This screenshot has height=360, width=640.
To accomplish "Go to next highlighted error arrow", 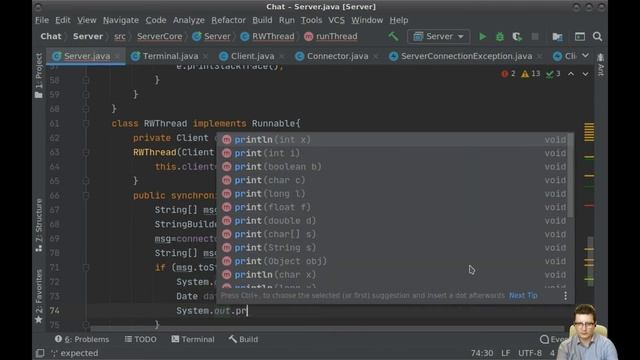I will (x=585, y=74).
